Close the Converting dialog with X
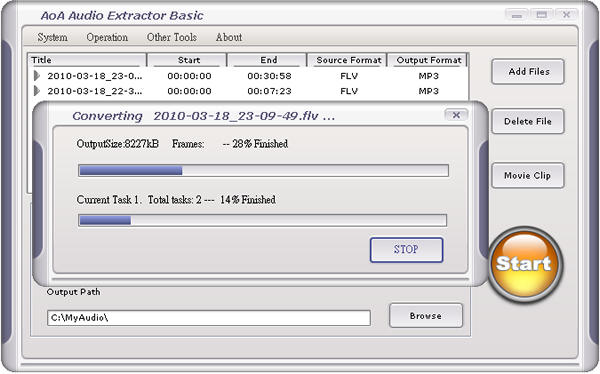This screenshot has height=374, width=600. (456, 115)
